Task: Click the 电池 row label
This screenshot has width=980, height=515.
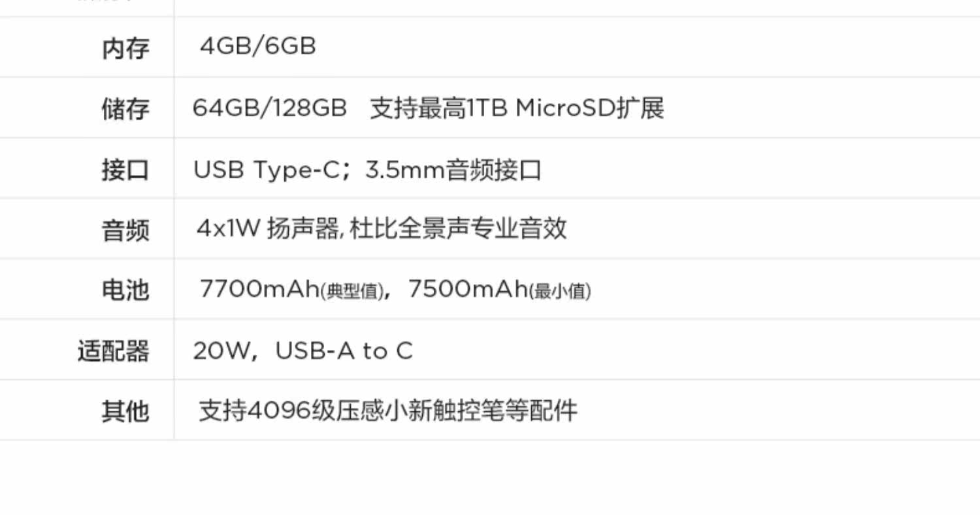Action: 125,290
